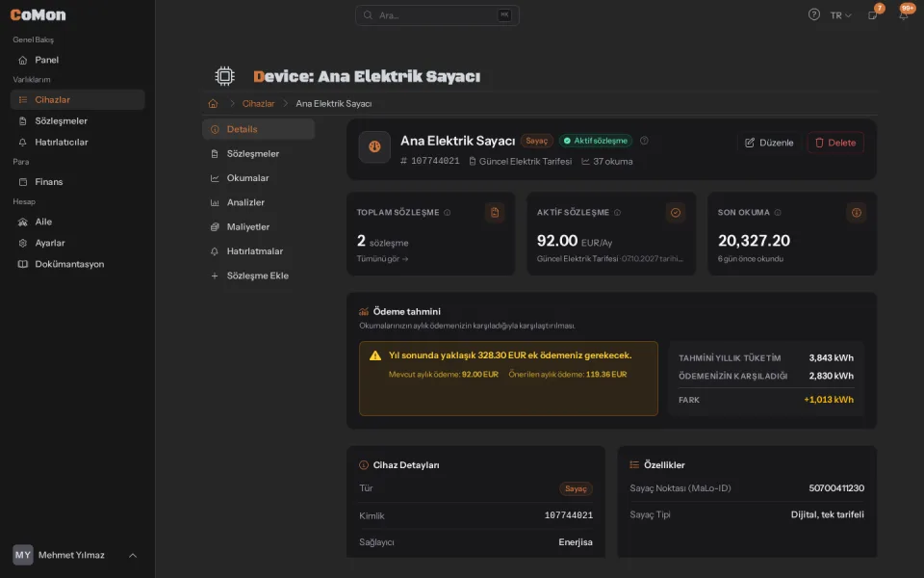Open the inbox icon with 7 badge

873,14
